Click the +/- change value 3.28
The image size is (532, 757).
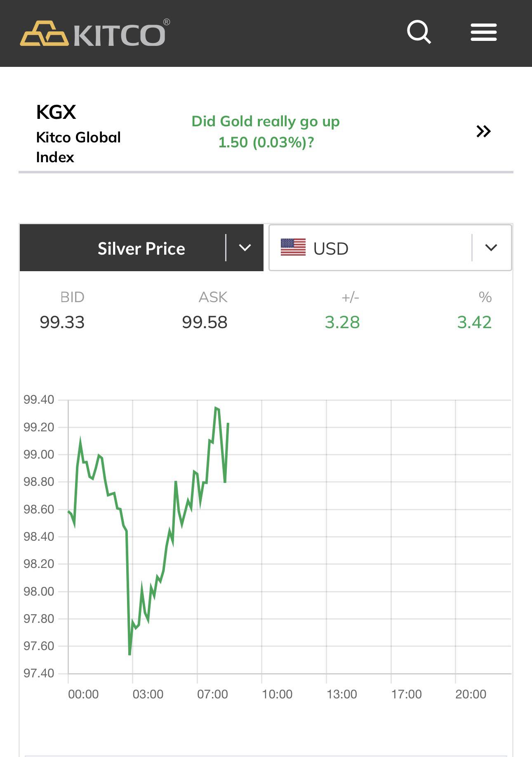[x=342, y=322]
